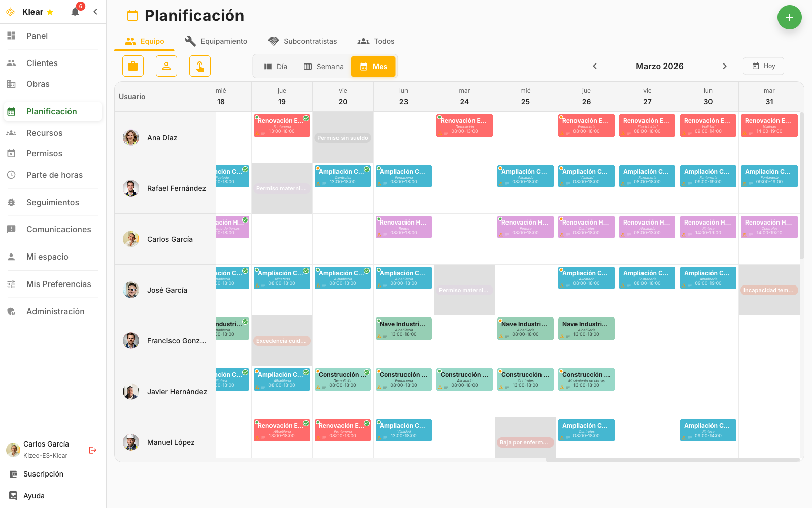Click the Seguimientos gear icon
This screenshot has height=508, width=812.
11,202
